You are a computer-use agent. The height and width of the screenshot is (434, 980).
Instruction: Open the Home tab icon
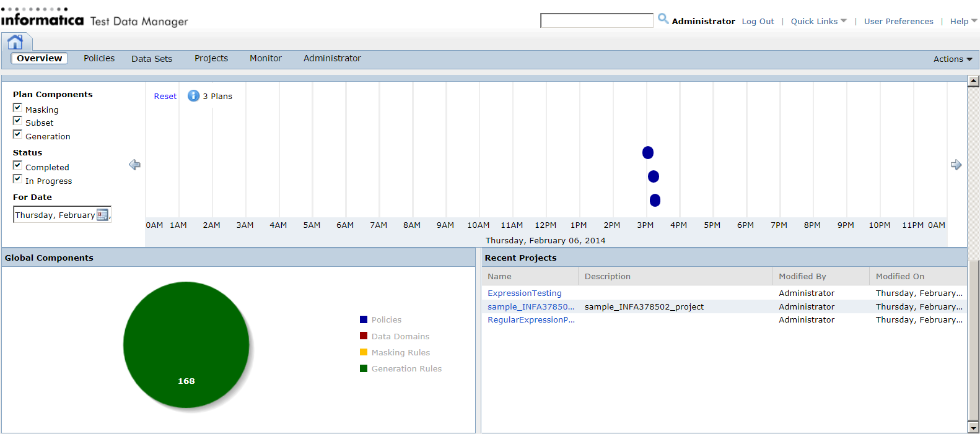coord(15,42)
